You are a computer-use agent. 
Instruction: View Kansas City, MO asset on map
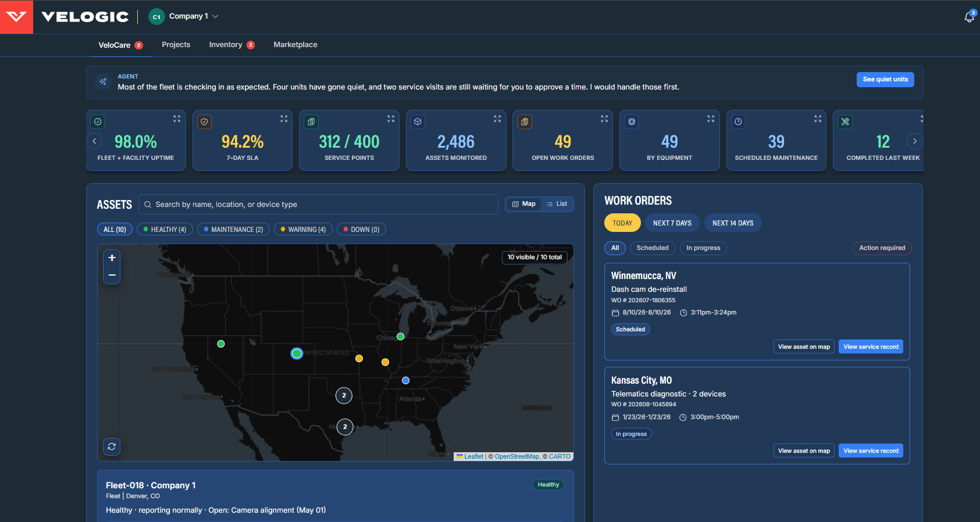tap(804, 451)
